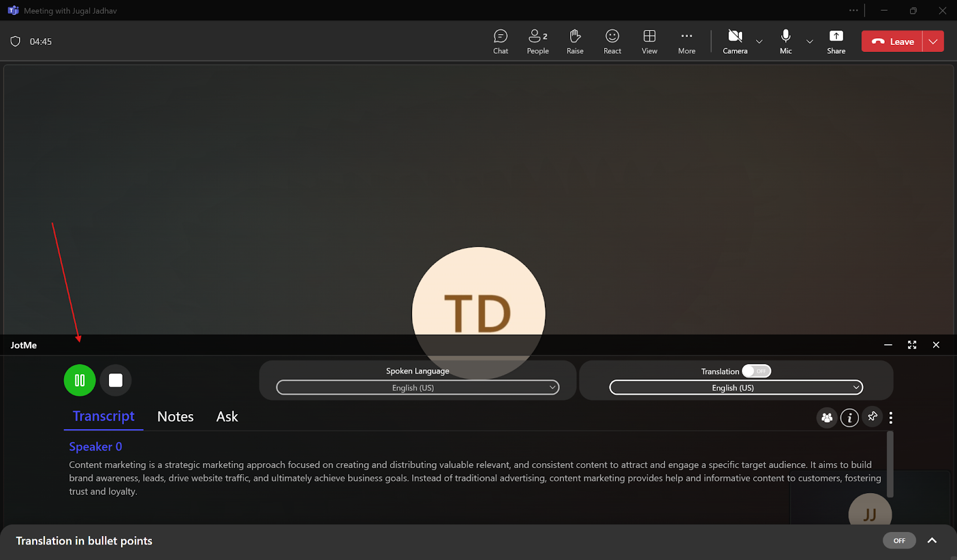The width and height of the screenshot is (957, 560).
Task: Toggle Translation in bullet points OFF switch
Action: pos(899,540)
